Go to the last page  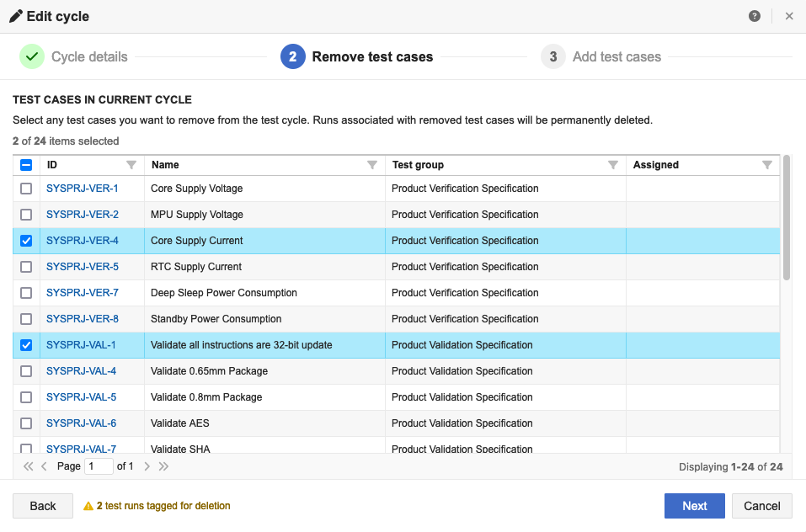pos(163,466)
